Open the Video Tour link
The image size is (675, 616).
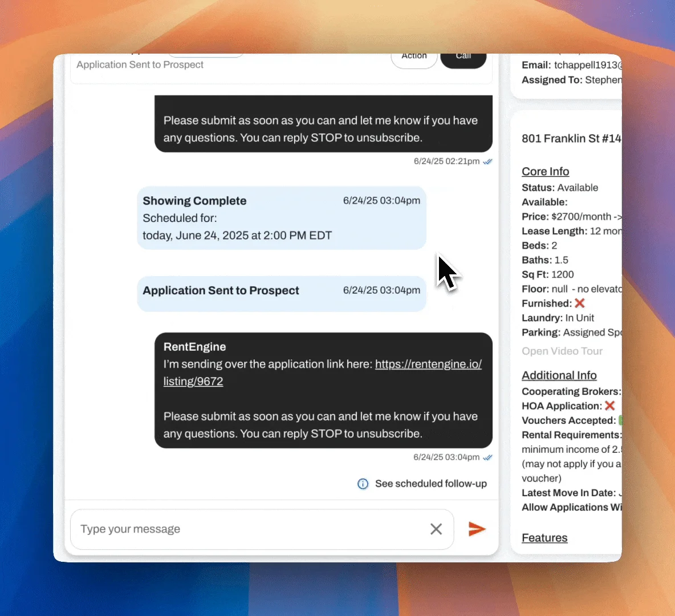(562, 351)
